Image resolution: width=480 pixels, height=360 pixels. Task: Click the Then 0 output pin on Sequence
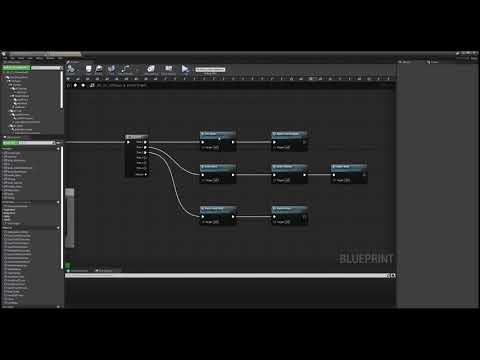(x=145, y=142)
